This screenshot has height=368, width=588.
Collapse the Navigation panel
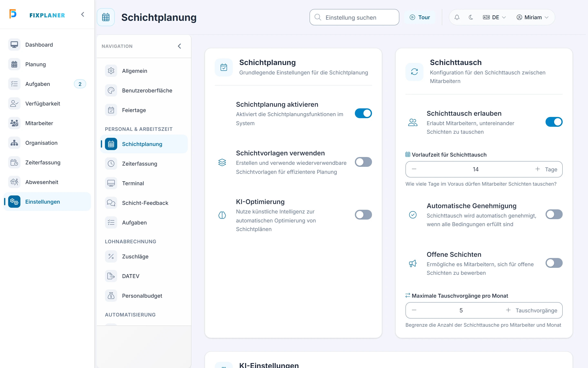pyautogui.click(x=179, y=46)
